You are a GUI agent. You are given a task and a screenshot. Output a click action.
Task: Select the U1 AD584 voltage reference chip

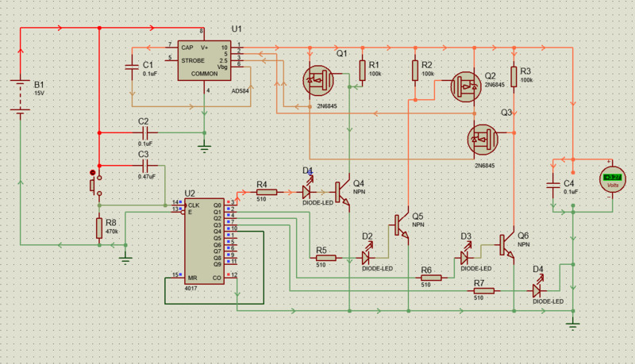(x=204, y=60)
